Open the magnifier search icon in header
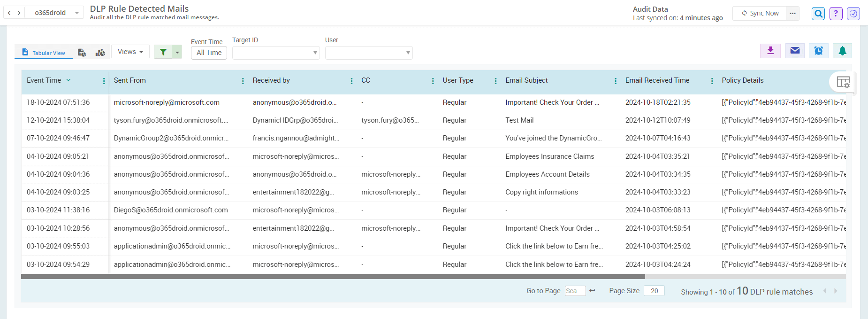 pyautogui.click(x=818, y=14)
